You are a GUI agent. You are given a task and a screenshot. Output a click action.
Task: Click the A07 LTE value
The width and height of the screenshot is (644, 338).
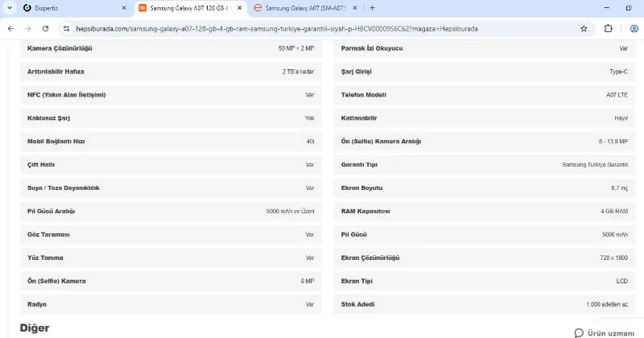(617, 95)
